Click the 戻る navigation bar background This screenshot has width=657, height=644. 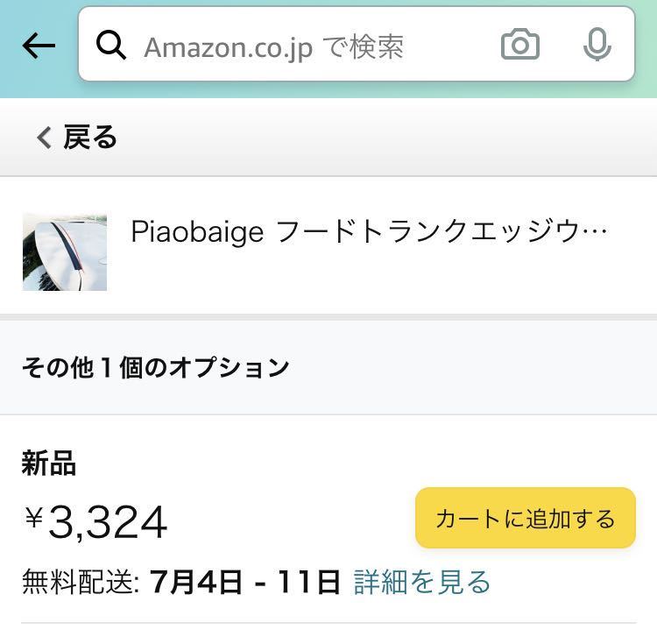pos(328,138)
